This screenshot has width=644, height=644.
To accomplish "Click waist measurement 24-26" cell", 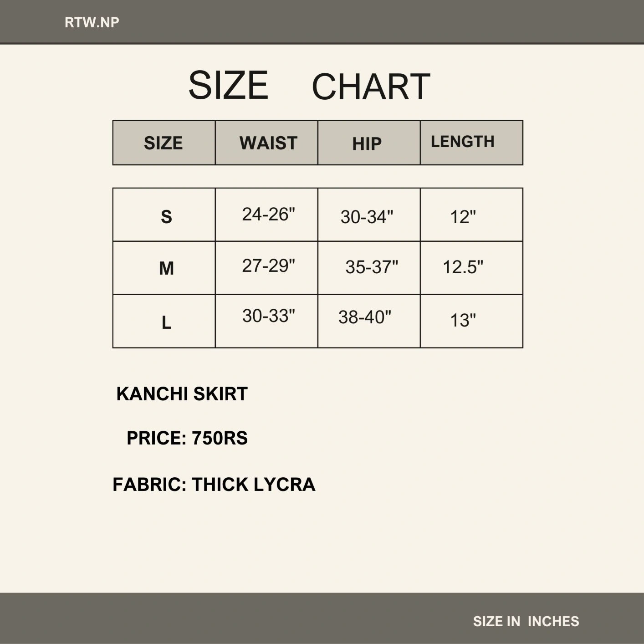I will (x=268, y=214).
